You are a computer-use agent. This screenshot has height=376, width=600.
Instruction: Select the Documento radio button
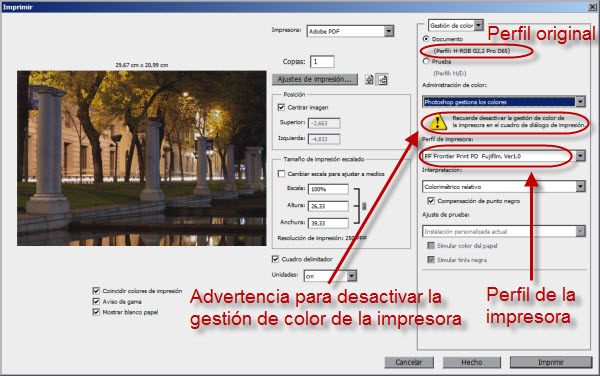(x=426, y=39)
